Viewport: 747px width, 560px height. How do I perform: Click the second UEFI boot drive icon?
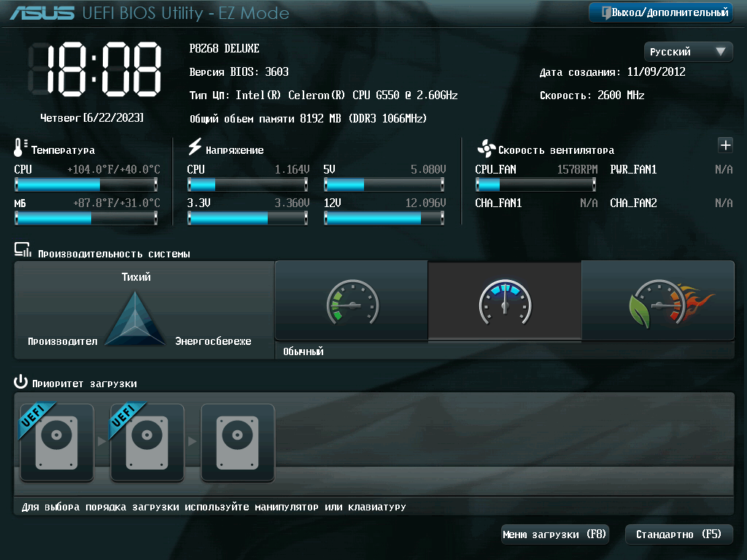[x=147, y=443]
